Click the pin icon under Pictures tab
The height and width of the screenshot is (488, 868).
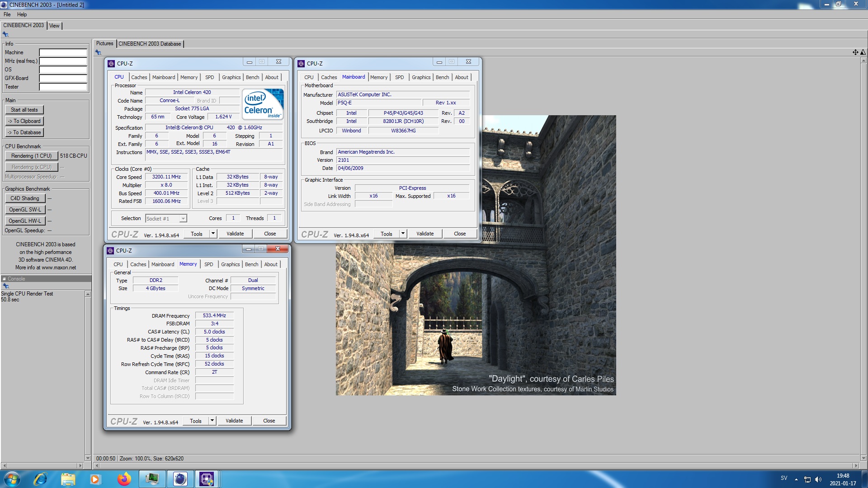tap(98, 52)
